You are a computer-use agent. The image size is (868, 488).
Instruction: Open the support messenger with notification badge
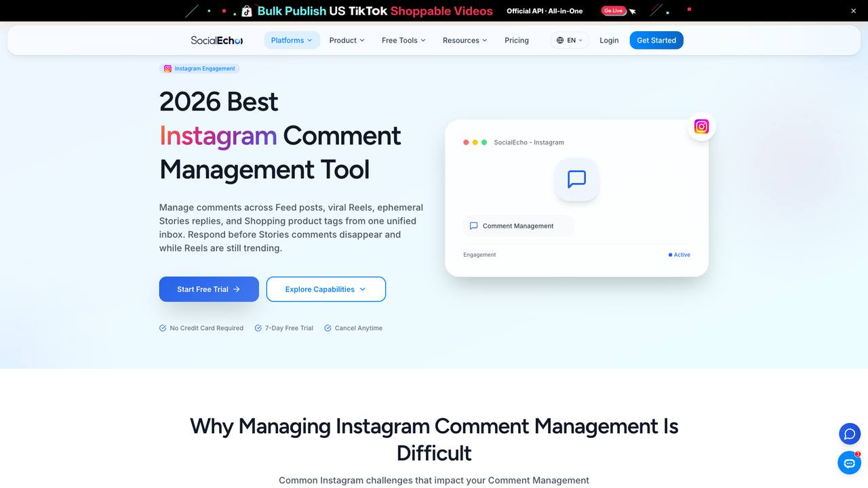849,463
